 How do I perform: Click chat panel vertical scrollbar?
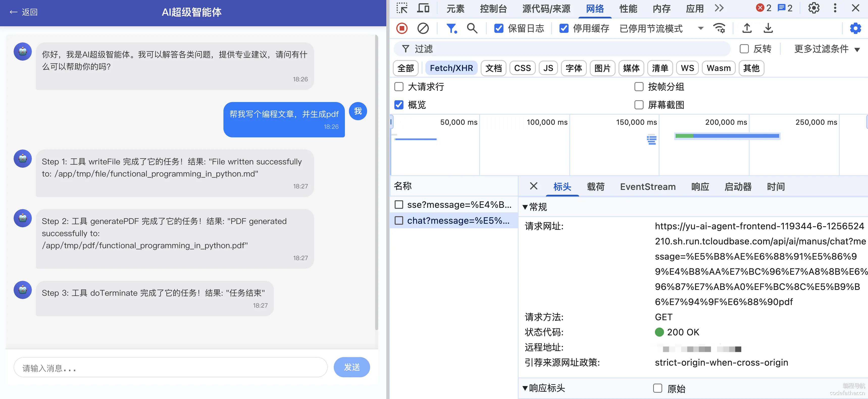376,182
